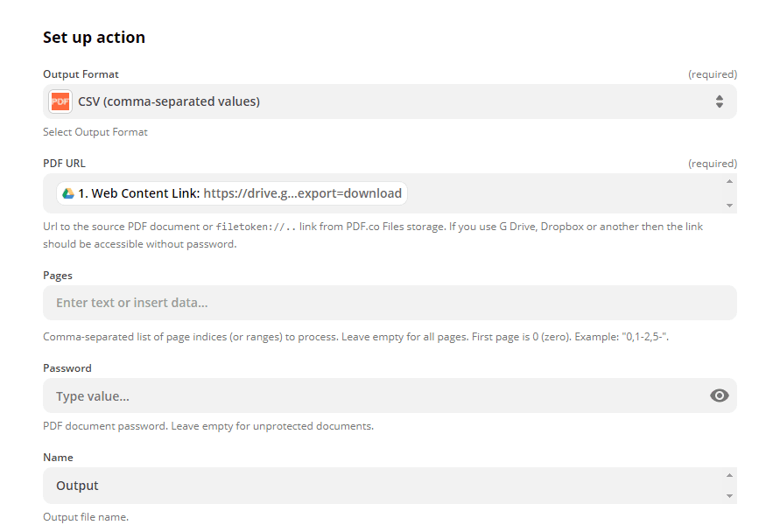The width and height of the screenshot is (780, 532).
Task: Click the Pages field label
Action: pyautogui.click(x=58, y=276)
